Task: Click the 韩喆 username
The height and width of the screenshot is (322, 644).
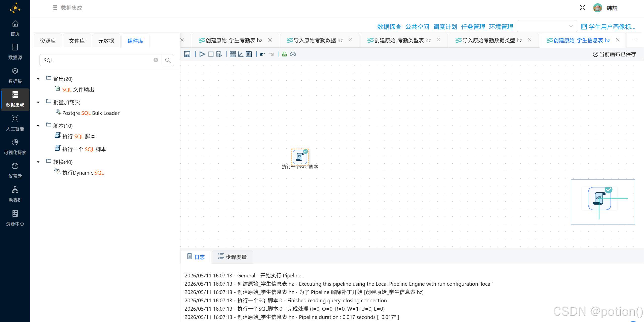Action: 612,8
